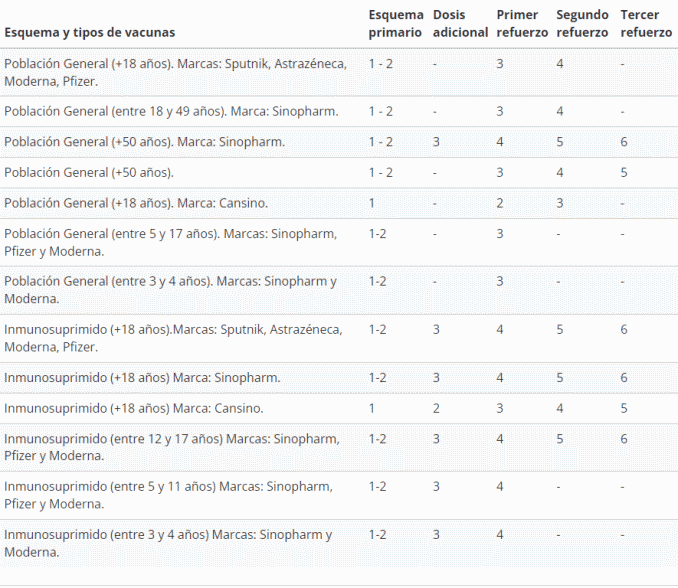Select the Inmunosuprimido 12 to 17 años row
This screenshot has height=588, width=678.
point(171,447)
